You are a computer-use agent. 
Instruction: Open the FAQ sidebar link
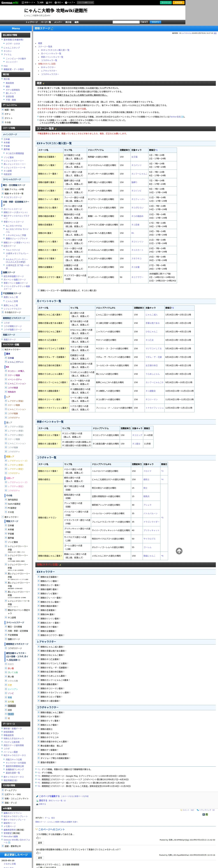[x=5, y=66]
